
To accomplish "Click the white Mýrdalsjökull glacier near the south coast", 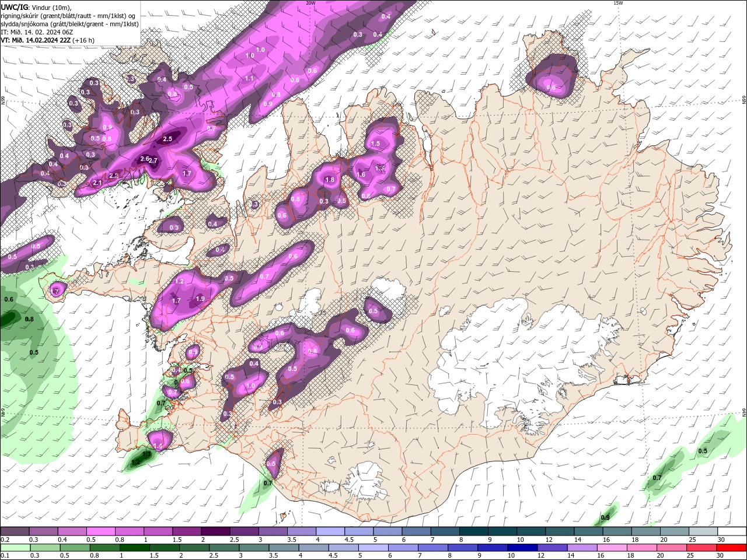I will tap(366, 481).
